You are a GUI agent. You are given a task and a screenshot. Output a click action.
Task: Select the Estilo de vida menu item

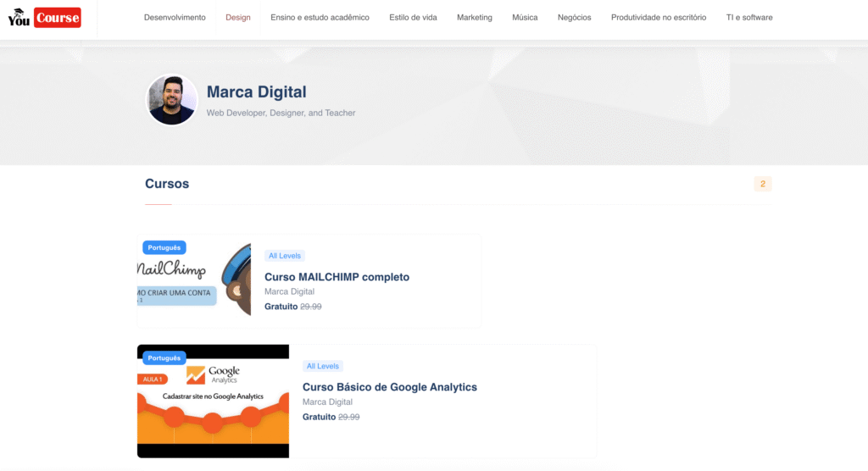tap(413, 18)
